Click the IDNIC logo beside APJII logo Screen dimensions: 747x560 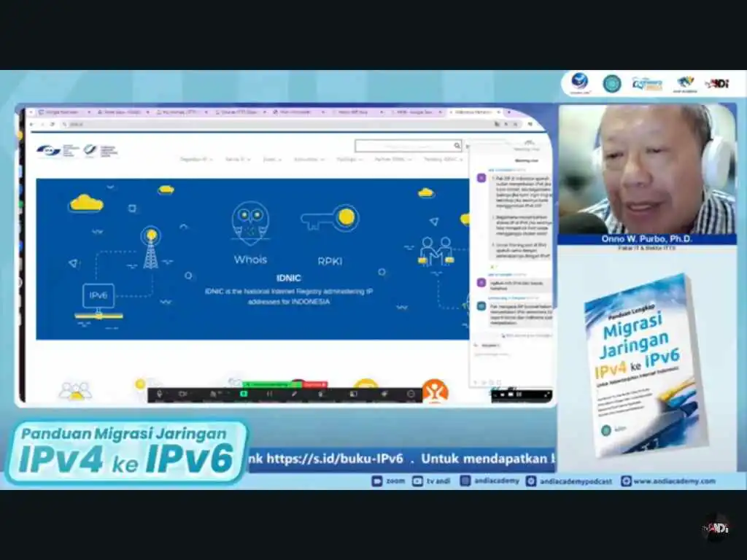pos(100,150)
